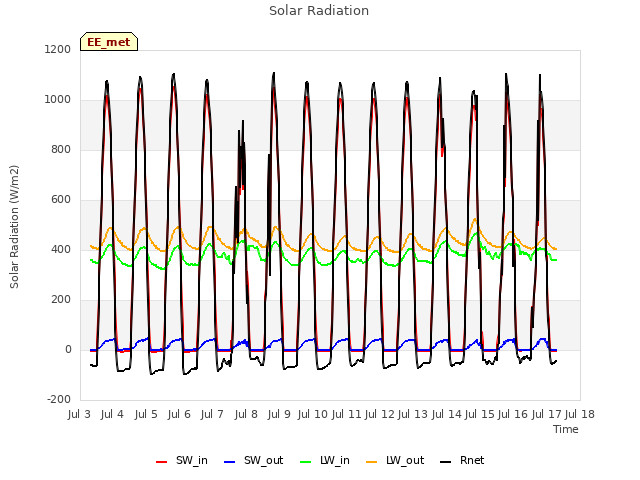
Task: Click the Jul 17 x-axis tick label
Action: tap(547, 414)
